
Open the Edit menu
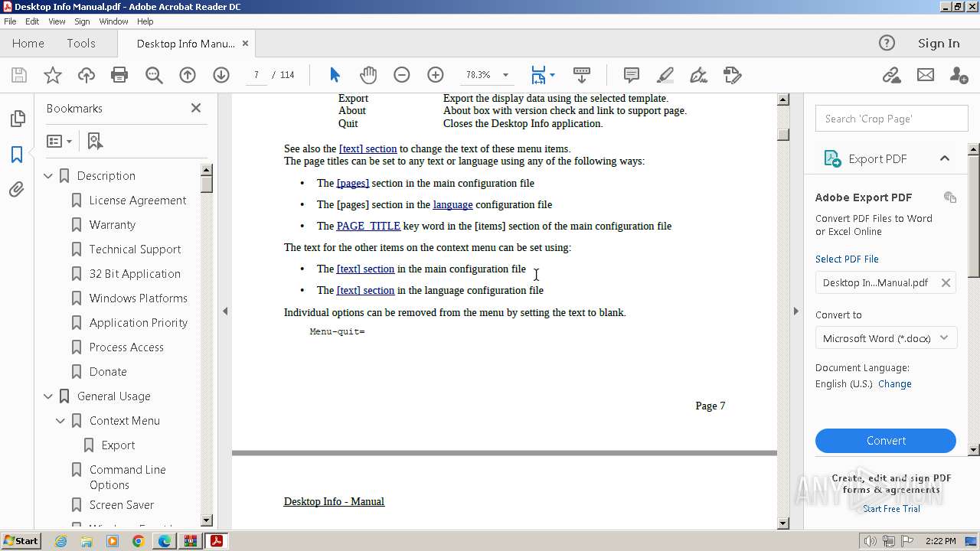pos(32,21)
